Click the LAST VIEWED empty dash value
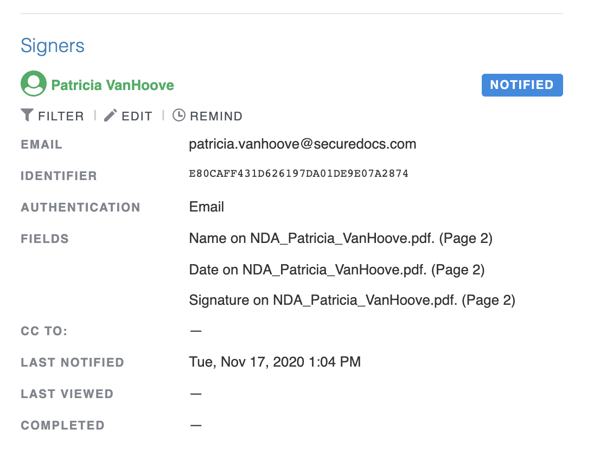Viewport: 600px width, 474px height. coord(196,394)
